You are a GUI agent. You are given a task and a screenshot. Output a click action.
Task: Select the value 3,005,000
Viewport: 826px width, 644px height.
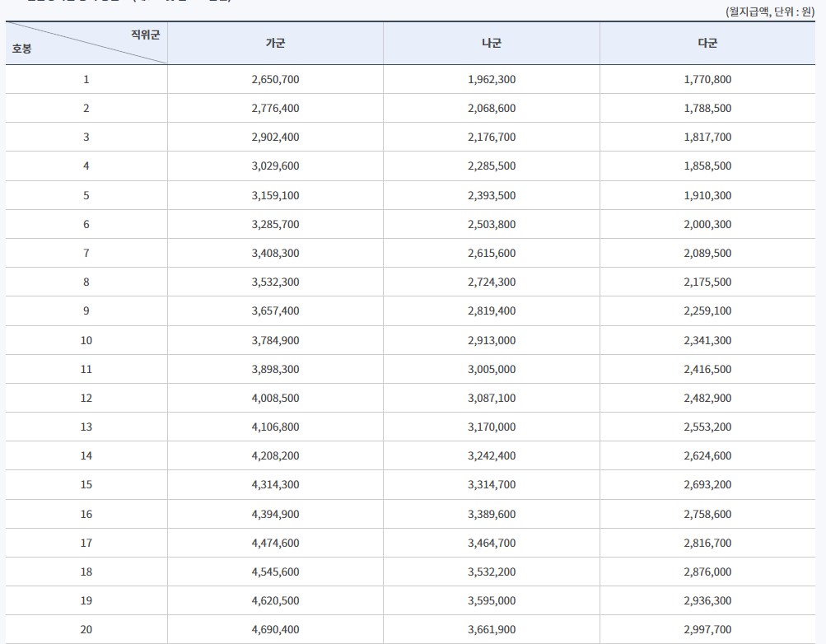click(492, 370)
